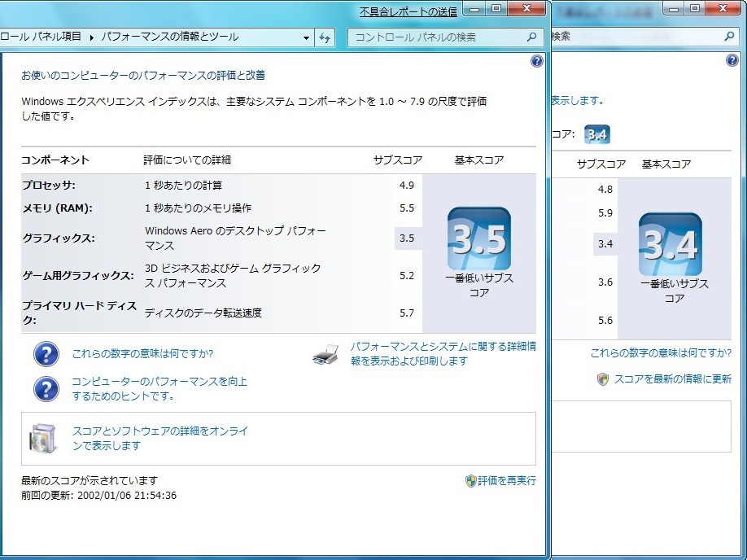Select the プロセッサ: row label
Screen dimensions: 747x560
(x=49, y=185)
